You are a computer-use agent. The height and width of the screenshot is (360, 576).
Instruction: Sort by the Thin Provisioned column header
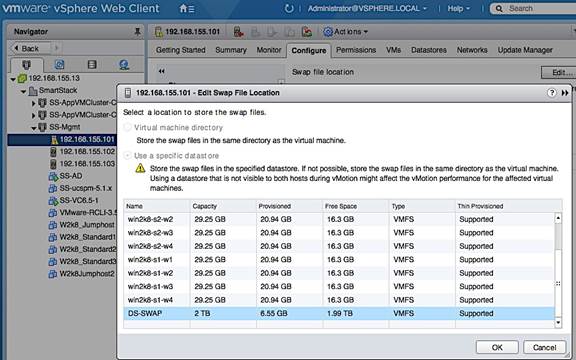coord(508,206)
